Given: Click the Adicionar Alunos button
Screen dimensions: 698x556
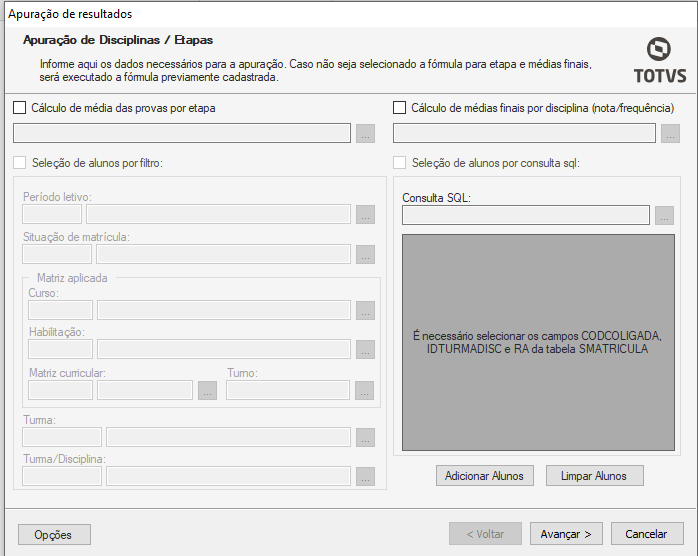Looking at the screenshot, I should [486, 476].
